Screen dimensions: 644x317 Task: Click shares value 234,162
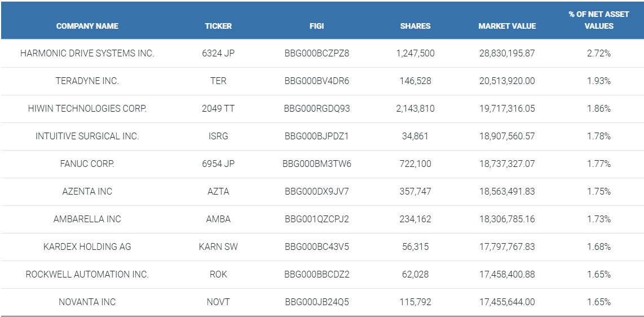pos(415,219)
